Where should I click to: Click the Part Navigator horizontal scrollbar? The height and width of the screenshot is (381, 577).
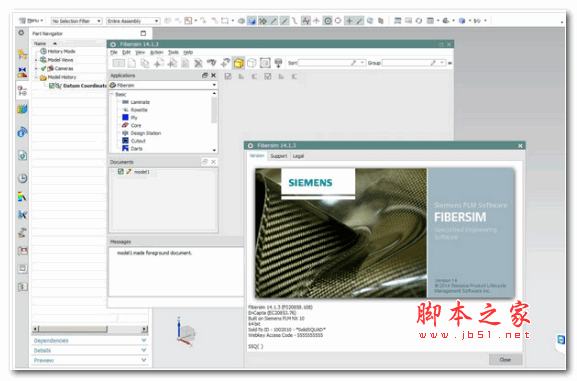pyautogui.click(x=90, y=329)
